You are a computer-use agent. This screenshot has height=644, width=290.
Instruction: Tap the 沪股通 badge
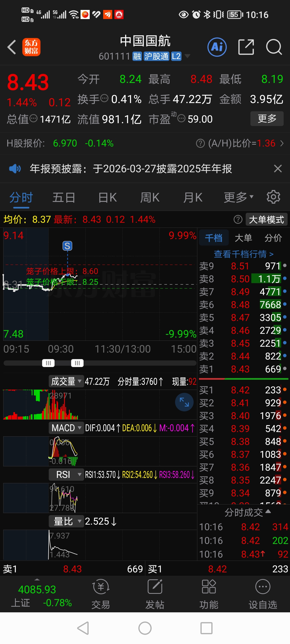point(157,56)
